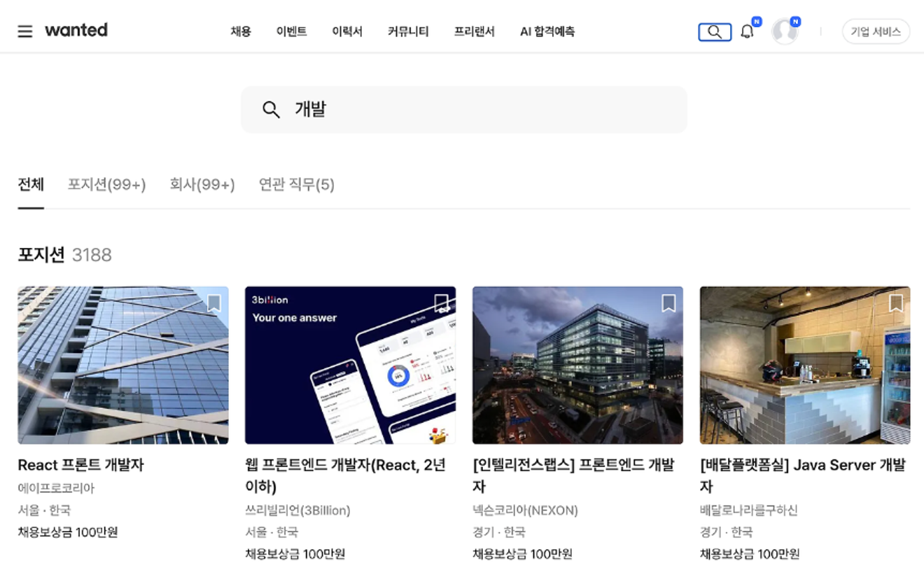Open [인텔리전스랩스] 프론트엔드 개발자 title
924x577 pixels.
pyautogui.click(x=573, y=475)
